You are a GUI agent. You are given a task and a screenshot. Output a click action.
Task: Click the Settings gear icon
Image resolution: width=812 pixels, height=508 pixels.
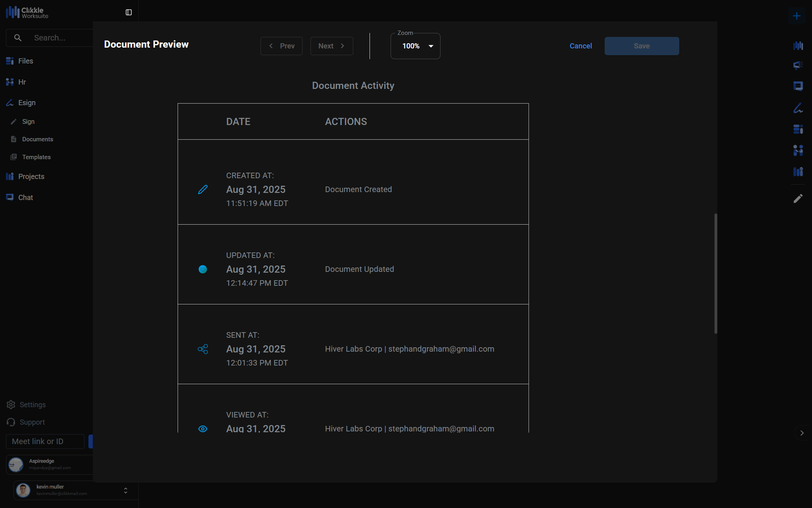tap(11, 404)
